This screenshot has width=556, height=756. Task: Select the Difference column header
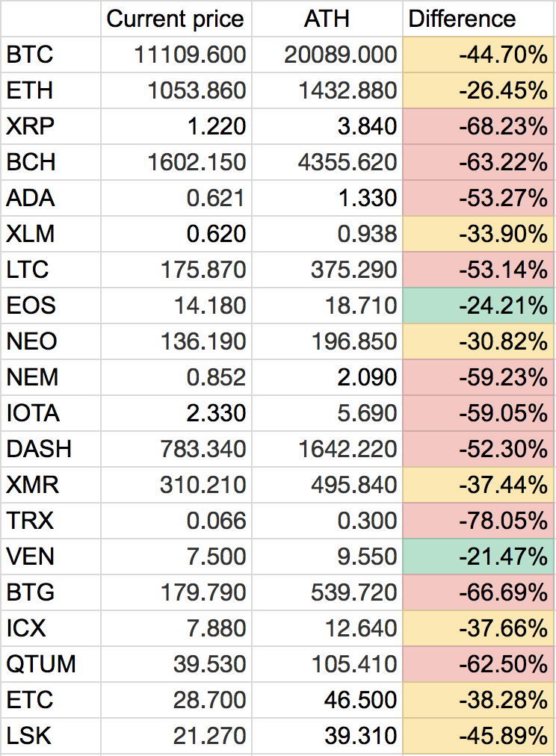pos(462,19)
